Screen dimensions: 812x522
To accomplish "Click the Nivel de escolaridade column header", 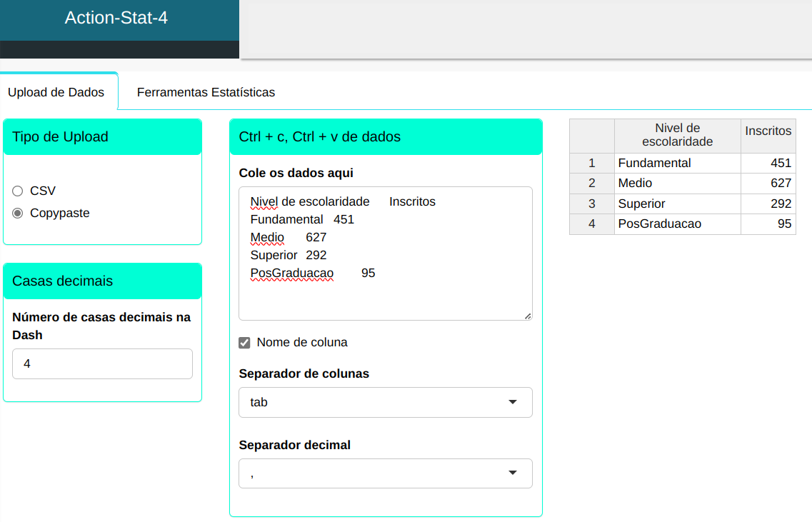I will [x=677, y=135].
